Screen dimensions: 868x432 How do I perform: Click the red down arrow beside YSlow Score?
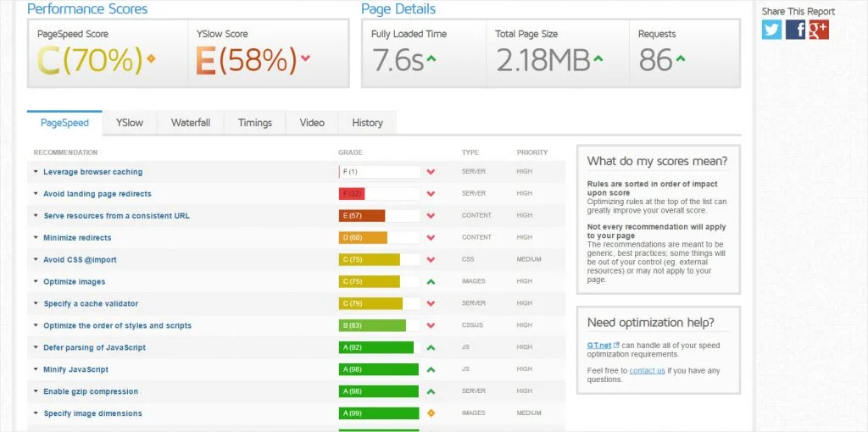click(x=305, y=58)
